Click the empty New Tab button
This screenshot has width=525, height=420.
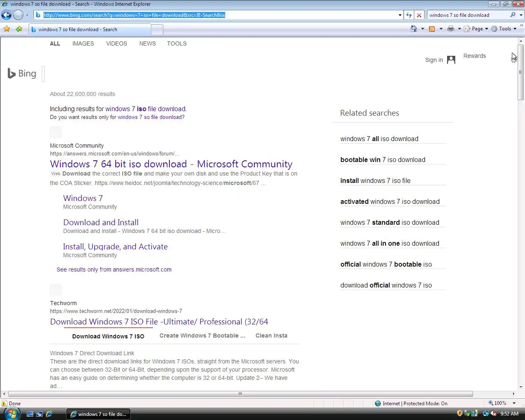click(157, 30)
